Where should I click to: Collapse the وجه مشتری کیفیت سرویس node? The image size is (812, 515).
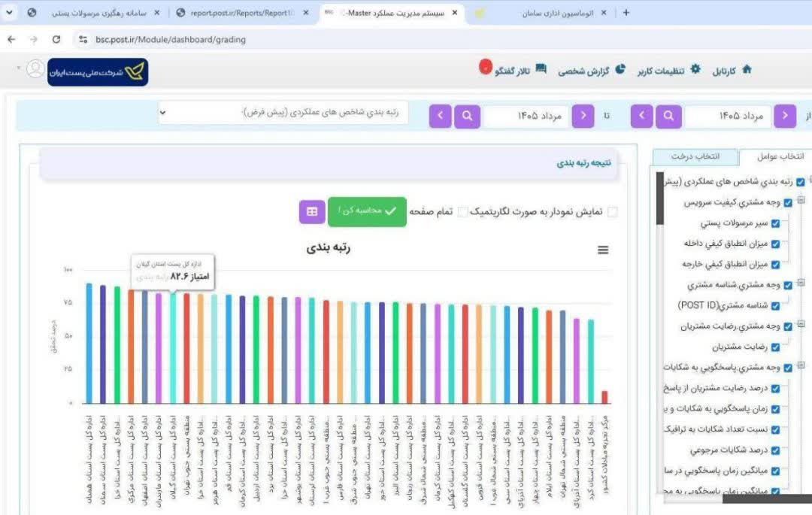[801, 200]
